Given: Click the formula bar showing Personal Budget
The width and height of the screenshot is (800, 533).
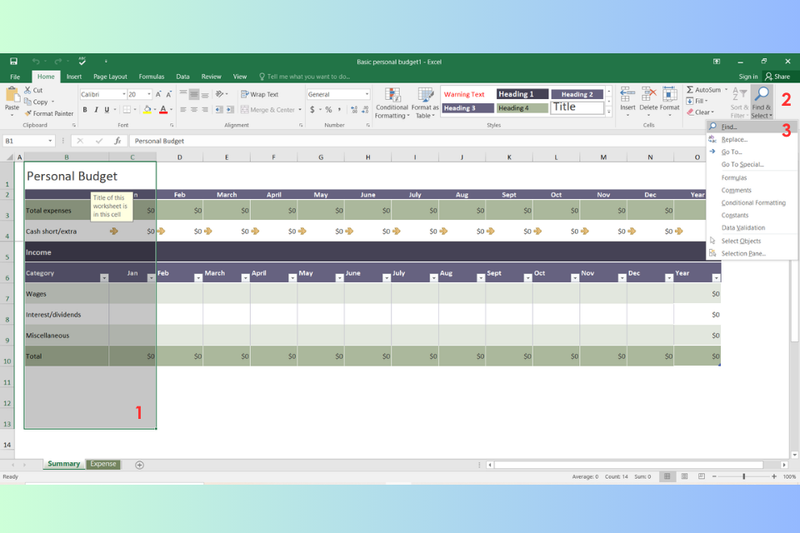Looking at the screenshot, I should coord(417,141).
